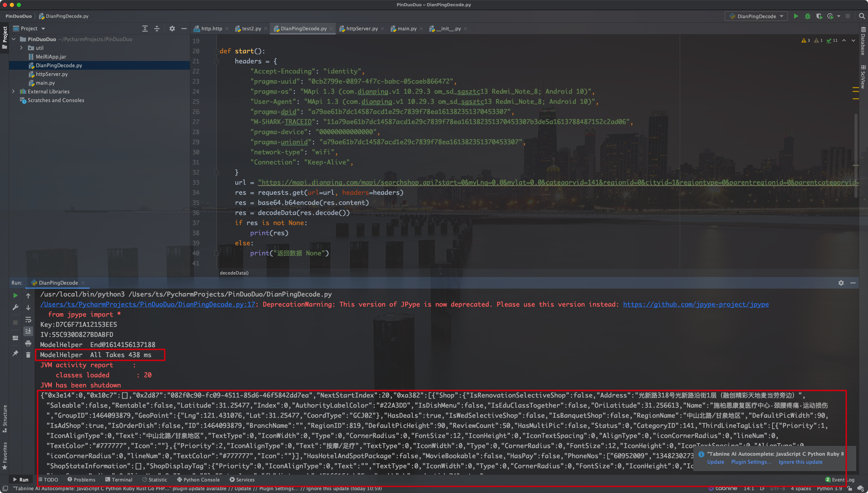Hide the Project panel with minus icon
Image resolution: width=868 pixels, height=493 pixels.
184,29
